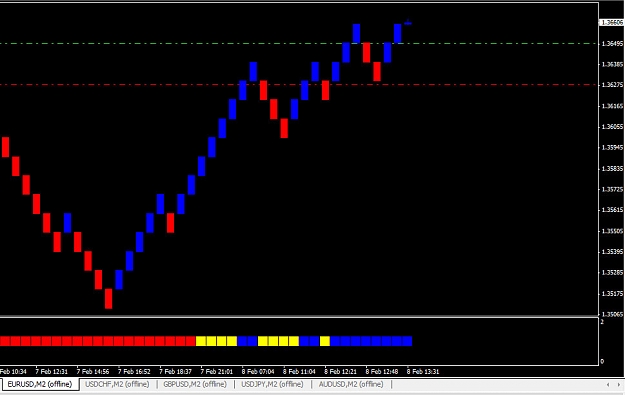Click the 7 Feb 12:31 time label
Viewport: 625px width, 395px height.
[51, 371]
